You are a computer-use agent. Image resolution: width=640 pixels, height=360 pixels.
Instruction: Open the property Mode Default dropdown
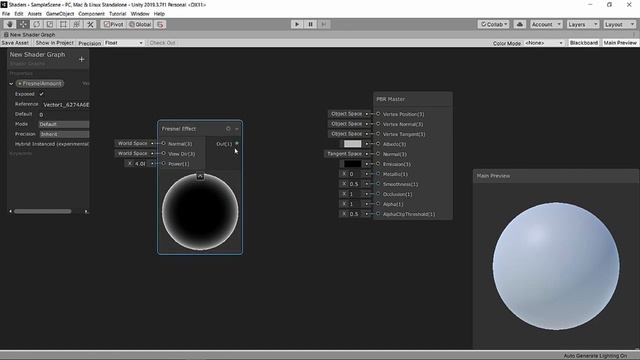pos(64,124)
